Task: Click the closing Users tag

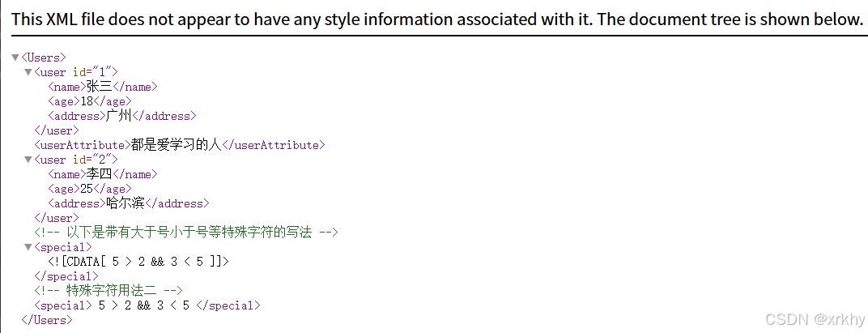Action: 46,320
